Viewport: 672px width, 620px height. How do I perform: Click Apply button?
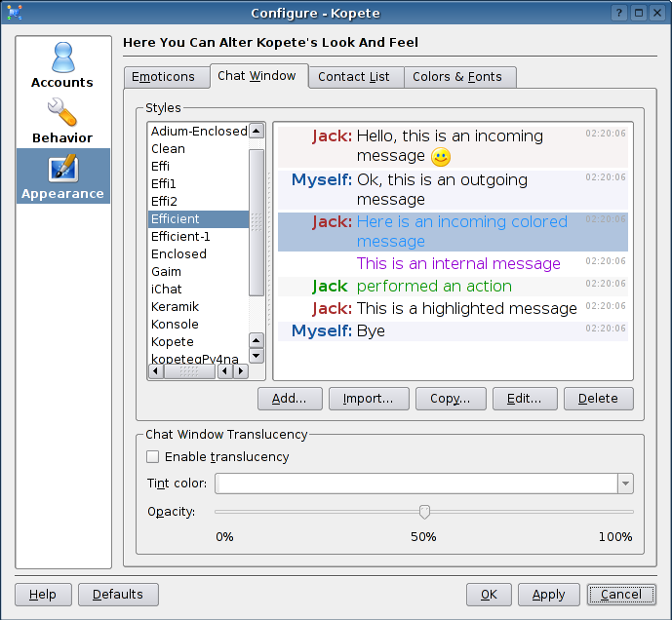point(548,595)
